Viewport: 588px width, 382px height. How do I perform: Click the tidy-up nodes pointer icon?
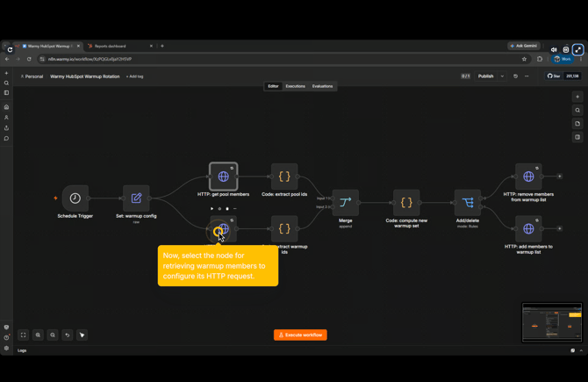[82, 335]
